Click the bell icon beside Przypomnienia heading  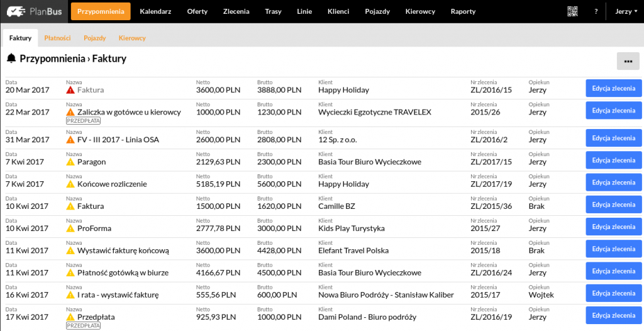coord(11,59)
